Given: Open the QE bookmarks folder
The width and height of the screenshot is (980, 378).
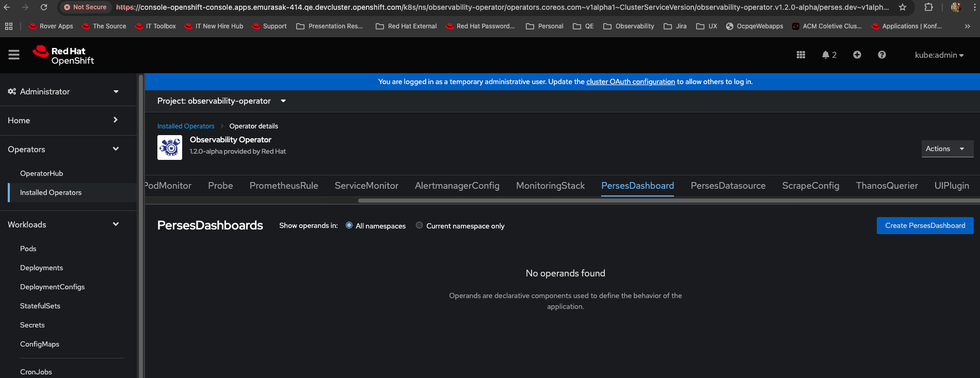Looking at the screenshot, I should click(583, 26).
